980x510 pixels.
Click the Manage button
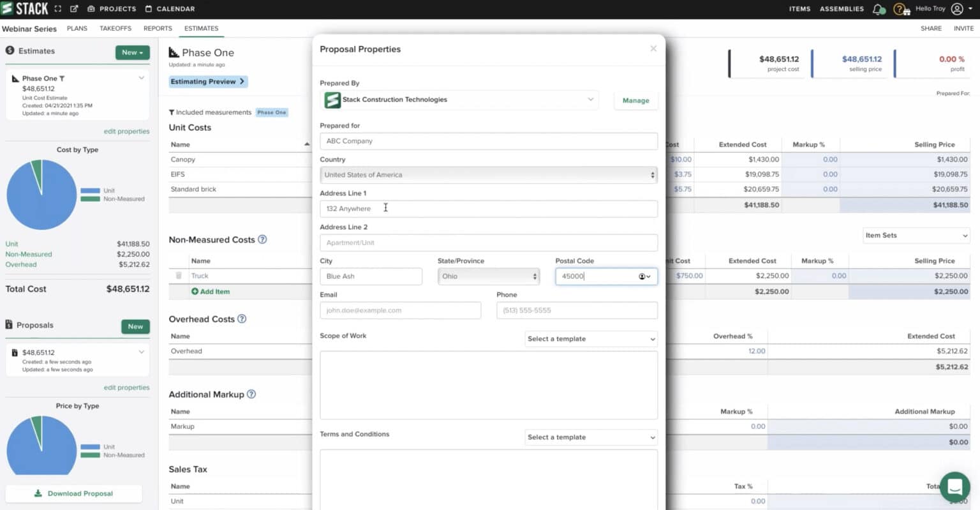pos(635,101)
